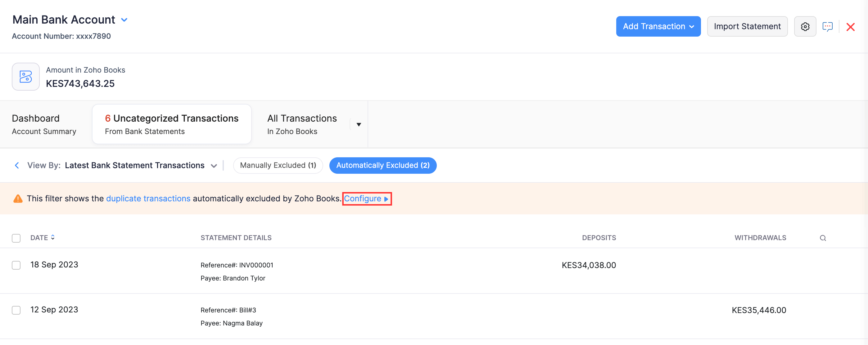This screenshot has height=345, width=868.
Task: Expand the All Transactions view dropdown arrow
Action: coord(359,124)
